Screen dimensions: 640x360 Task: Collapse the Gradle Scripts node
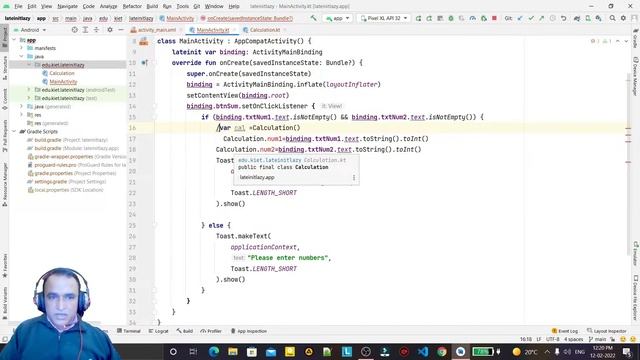click(14, 131)
